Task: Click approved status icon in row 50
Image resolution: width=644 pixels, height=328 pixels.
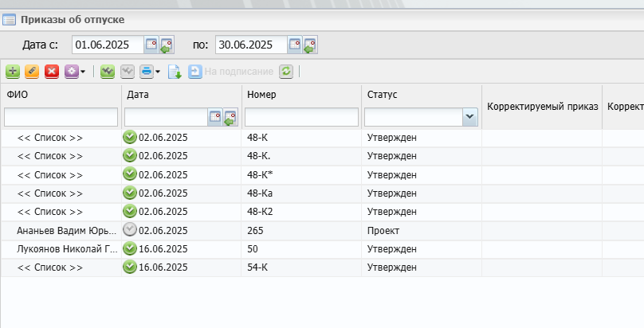Action: click(x=130, y=248)
